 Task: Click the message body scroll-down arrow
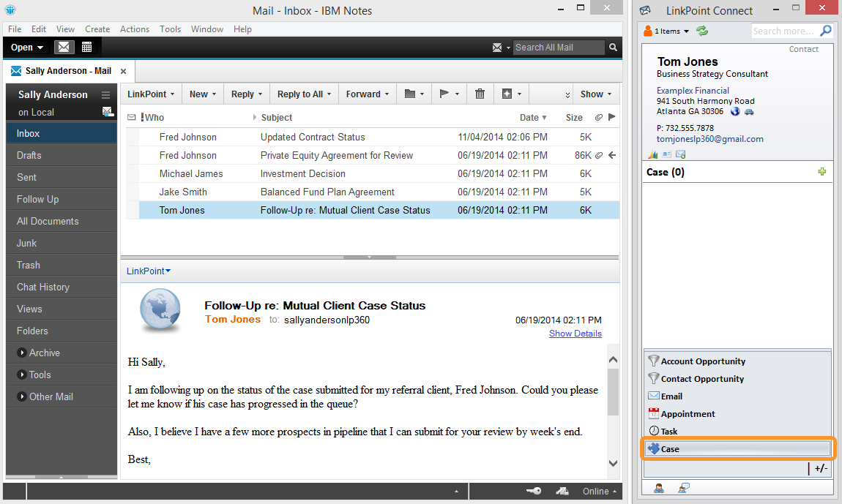click(613, 463)
